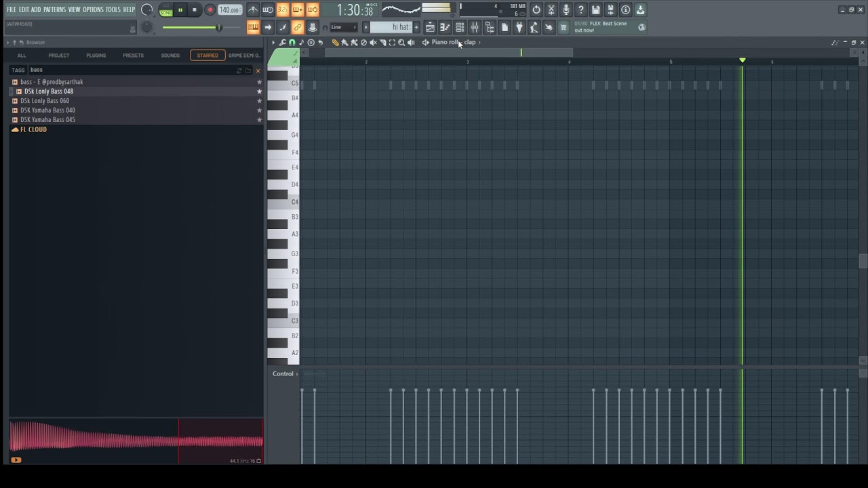Open piano roll wrench tools menu
This screenshot has height=488, width=868.
tap(283, 42)
